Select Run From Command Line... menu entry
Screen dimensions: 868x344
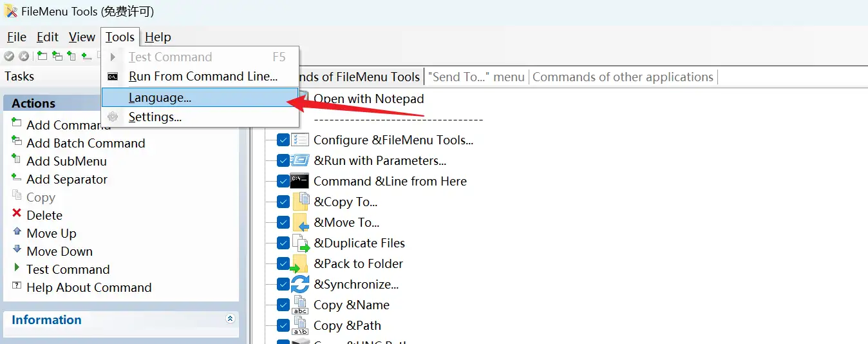click(200, 77)
